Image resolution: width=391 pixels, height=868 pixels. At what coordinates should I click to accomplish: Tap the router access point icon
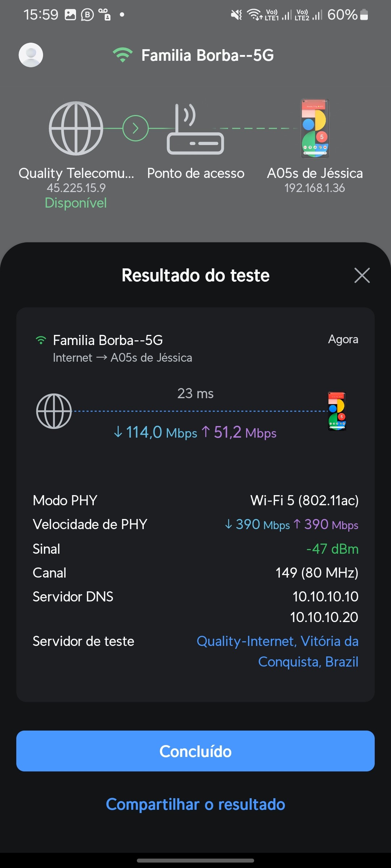tap(195, 130)
